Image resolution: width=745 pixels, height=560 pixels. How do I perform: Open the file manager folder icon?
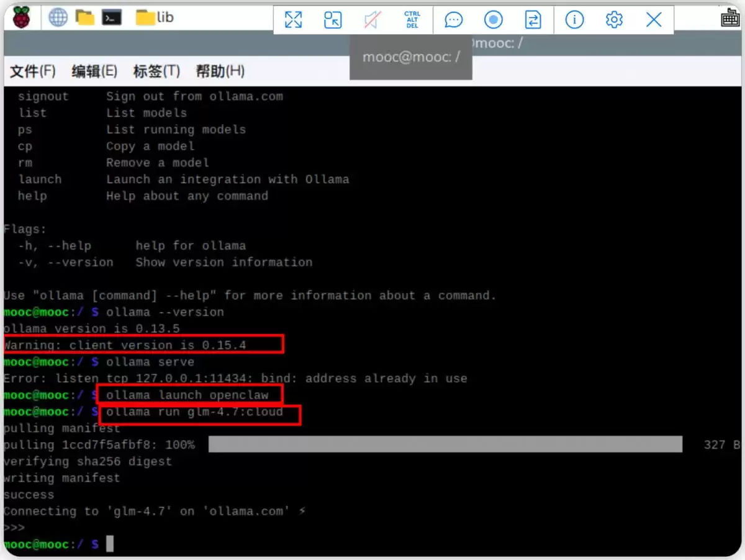click(x=85, y=18)
